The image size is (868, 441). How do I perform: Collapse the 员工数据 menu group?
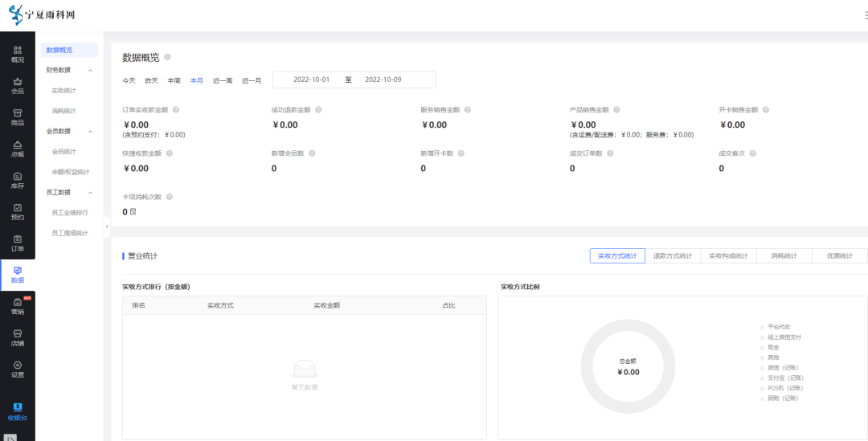[90, 193]
